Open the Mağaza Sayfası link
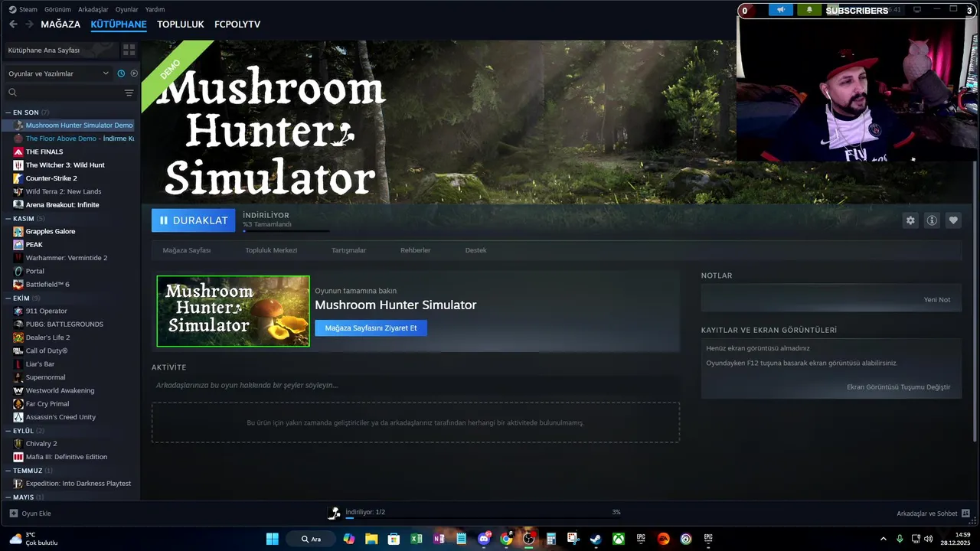Viewport: 980px width, 551px height. 186,250
